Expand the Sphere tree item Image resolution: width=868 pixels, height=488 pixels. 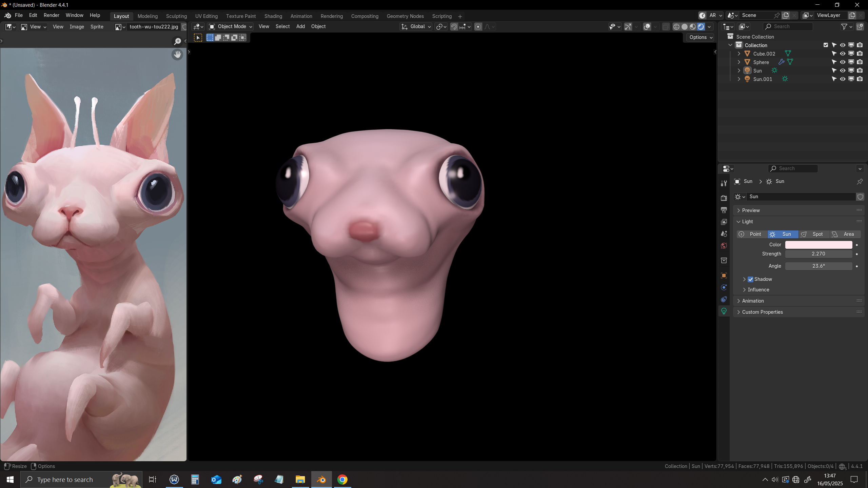click(739, 62)
